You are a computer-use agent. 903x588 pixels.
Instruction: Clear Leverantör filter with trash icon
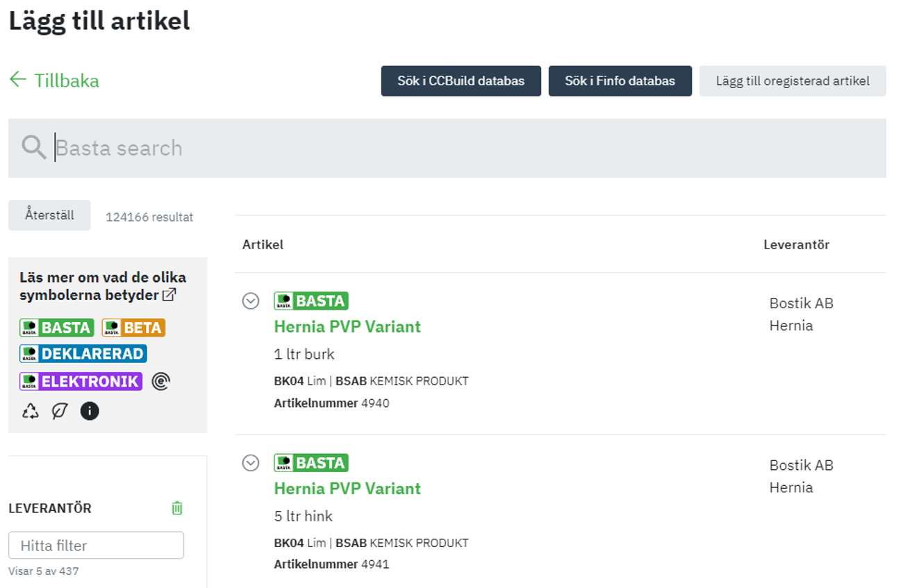click(x=177, y=508)
